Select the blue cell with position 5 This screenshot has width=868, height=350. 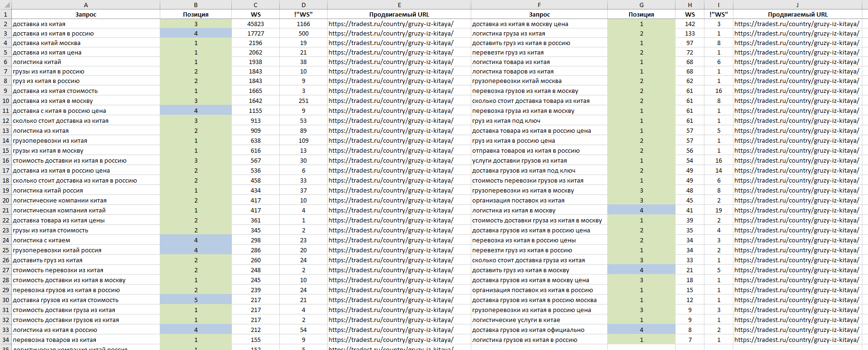tap(195, 300)
